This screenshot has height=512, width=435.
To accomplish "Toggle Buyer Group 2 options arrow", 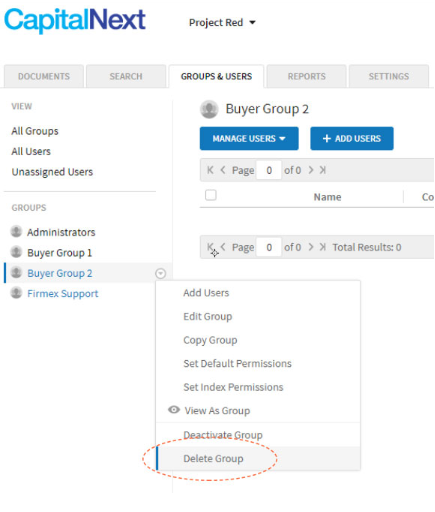I will click(160, 273).
